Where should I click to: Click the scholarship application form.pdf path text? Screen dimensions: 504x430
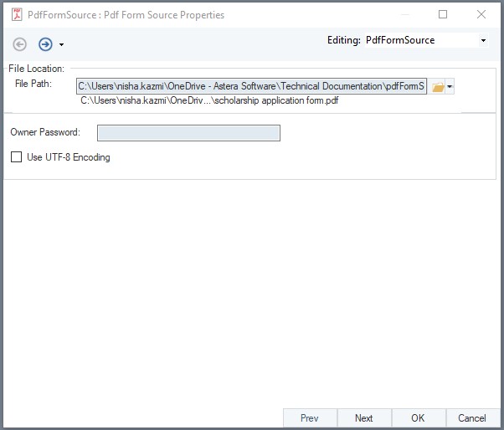click(x=208, y=101)
